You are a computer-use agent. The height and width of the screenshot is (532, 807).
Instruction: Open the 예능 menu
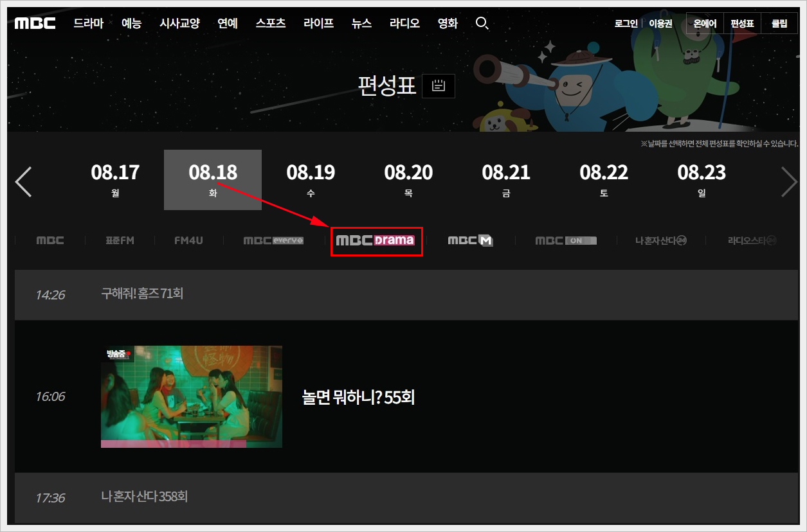131,23
